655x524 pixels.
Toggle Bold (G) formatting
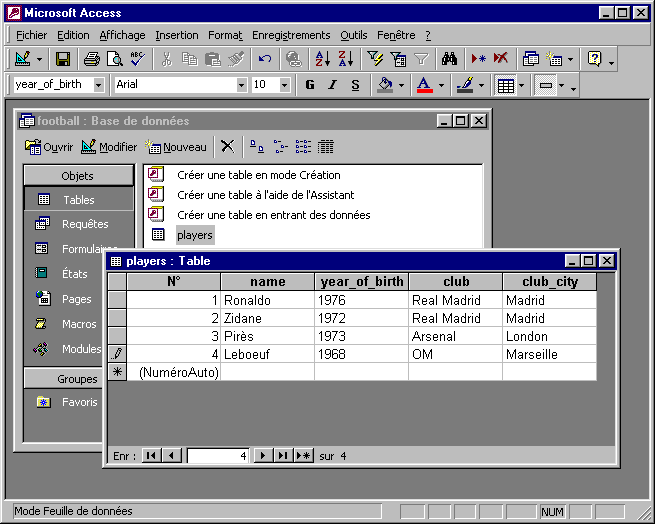tap(310, 85)
